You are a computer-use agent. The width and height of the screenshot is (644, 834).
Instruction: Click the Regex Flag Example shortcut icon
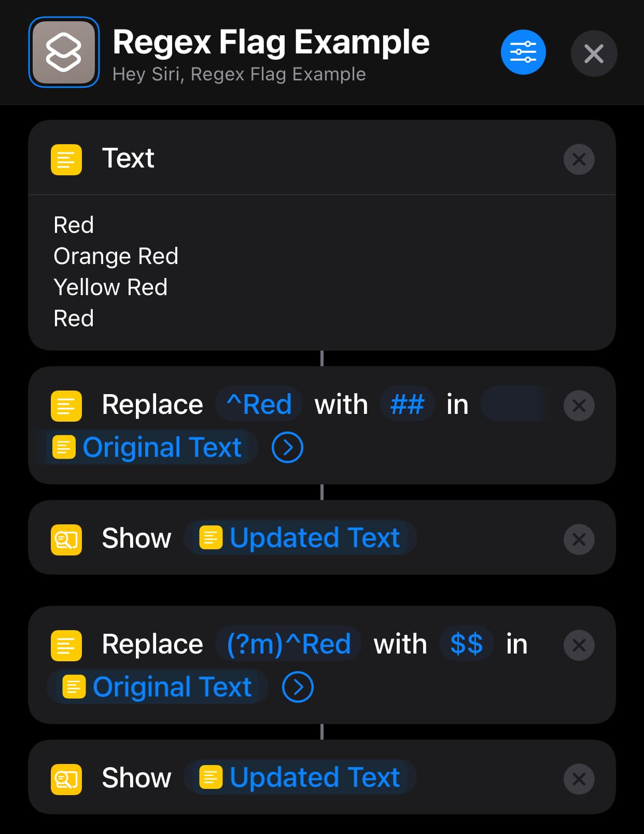pos(63,52)
